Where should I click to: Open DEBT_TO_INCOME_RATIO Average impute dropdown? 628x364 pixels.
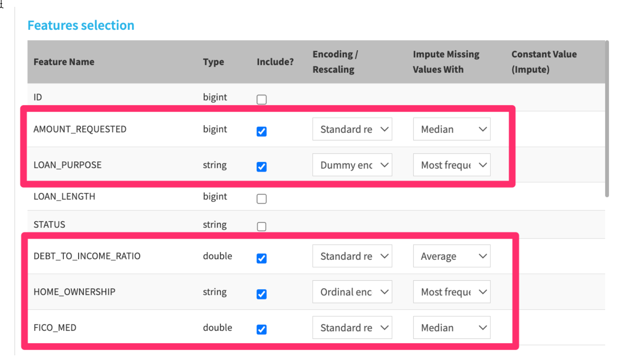coord(452,256)
